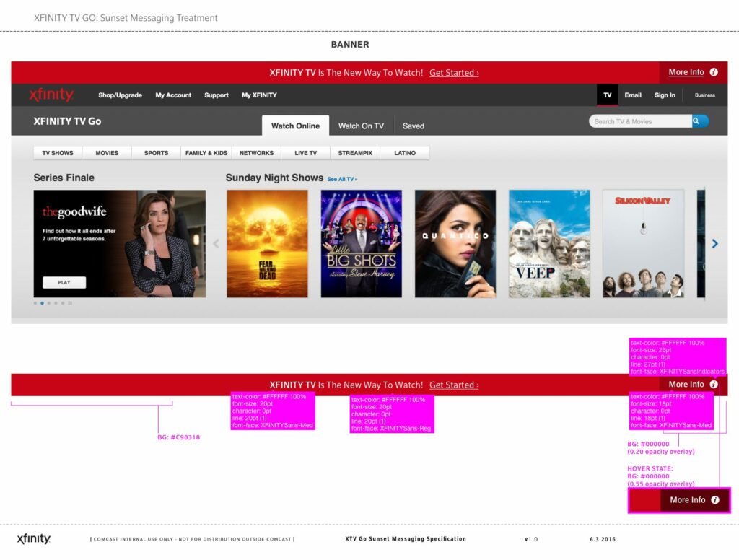Image resolution: width=739 pixels, height=560 pixels.
Task: Click the xfinity logo in the dark navigation bar
Action: pos(51,95)
